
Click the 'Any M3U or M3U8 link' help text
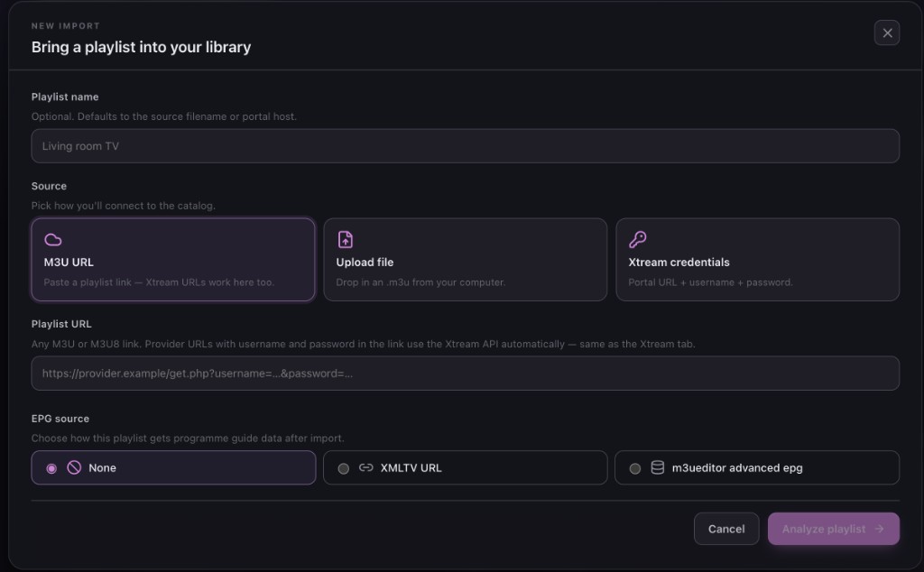pyautogui.click(x=363, y=344)
